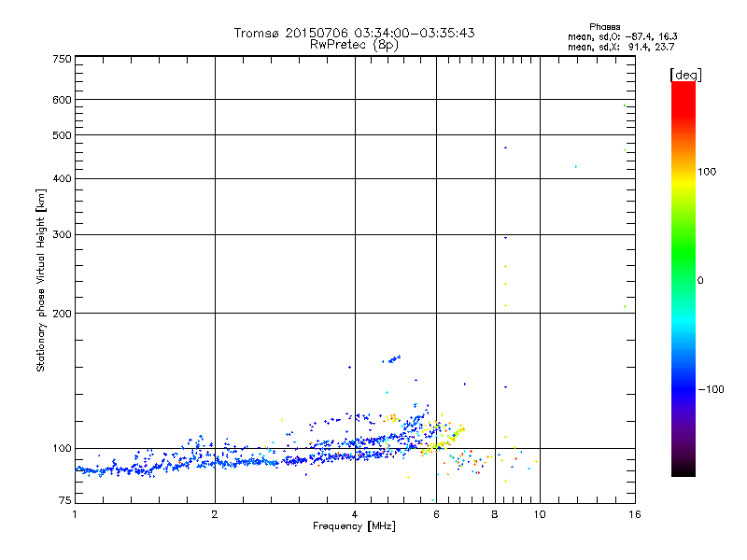Click the '-100' colorbar tick label

pyautogui.click(x=711, y=389)
